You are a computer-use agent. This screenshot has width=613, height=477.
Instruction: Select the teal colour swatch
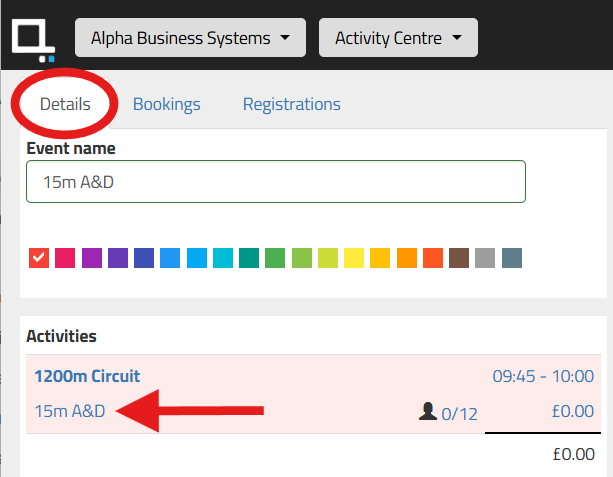[x=249, y=258]
